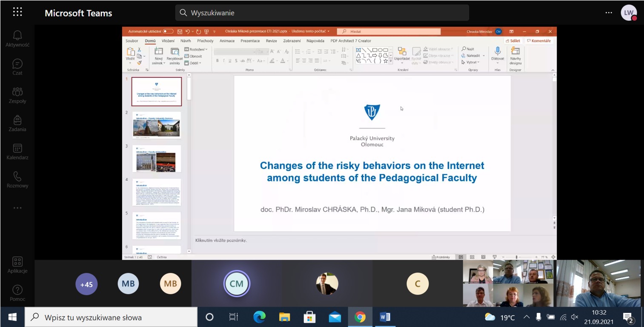Open the Czat section in sidebar
Viewport: 644px width, 327px height.
(x=17, y=67)
